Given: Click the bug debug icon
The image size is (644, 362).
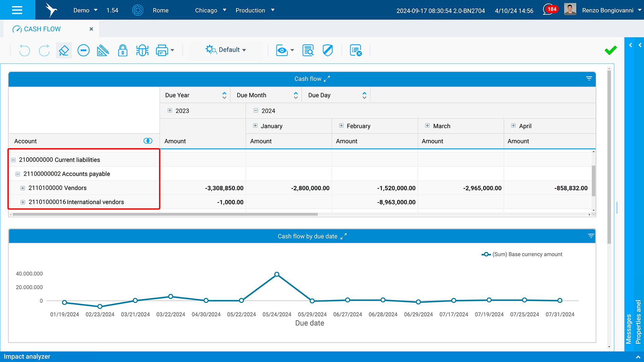Looking at the screenshot, I should (142, 50).
